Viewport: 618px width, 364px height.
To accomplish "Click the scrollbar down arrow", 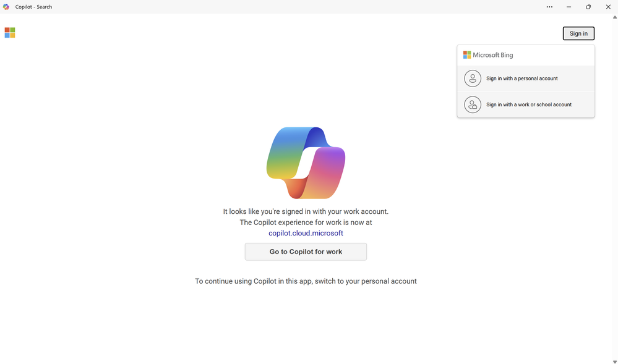I will coord(614,362).
